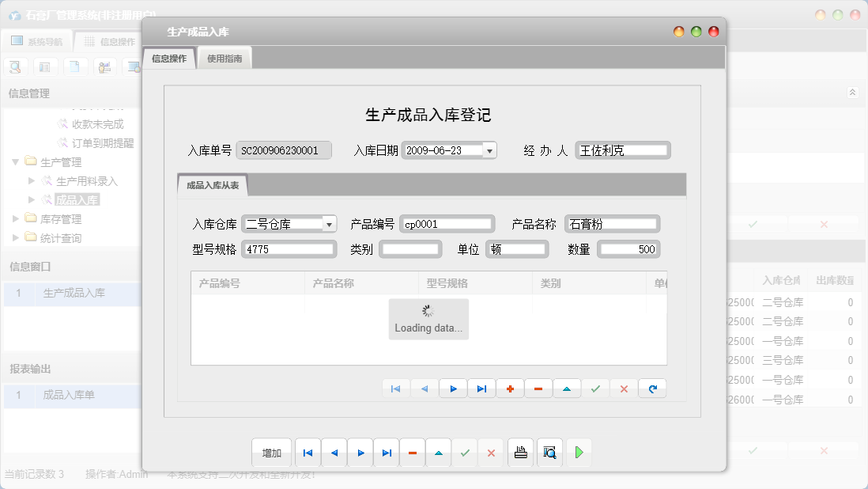Open the 入库日期 date picker dropdown
This screenshot has height=489, width=868.
pyautogui.click(x=491, y=150)
